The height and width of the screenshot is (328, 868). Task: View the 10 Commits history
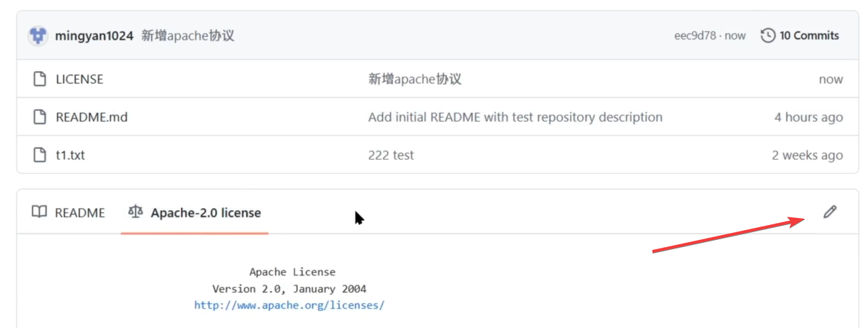(800, 35)
